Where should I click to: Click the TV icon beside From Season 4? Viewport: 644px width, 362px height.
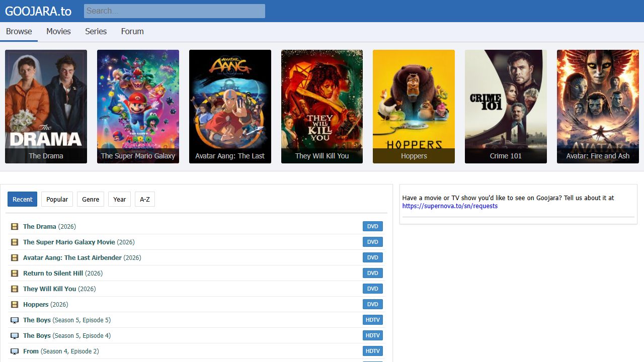tap(15, 351)
